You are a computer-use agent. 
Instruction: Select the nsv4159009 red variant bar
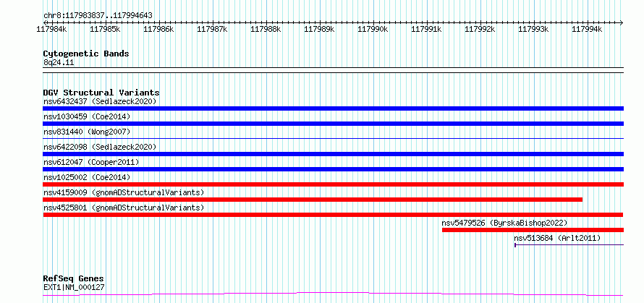(x=313, y=200)
